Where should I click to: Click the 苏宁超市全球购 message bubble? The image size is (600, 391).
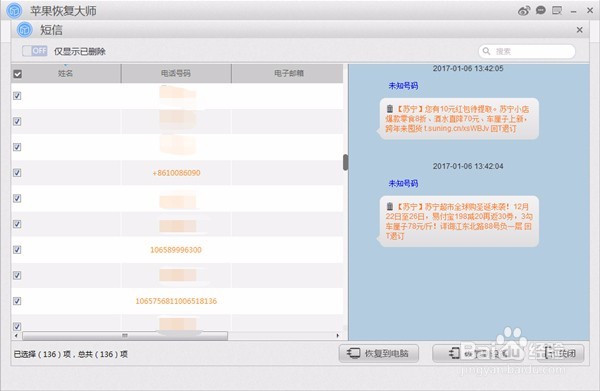[458, 221]
